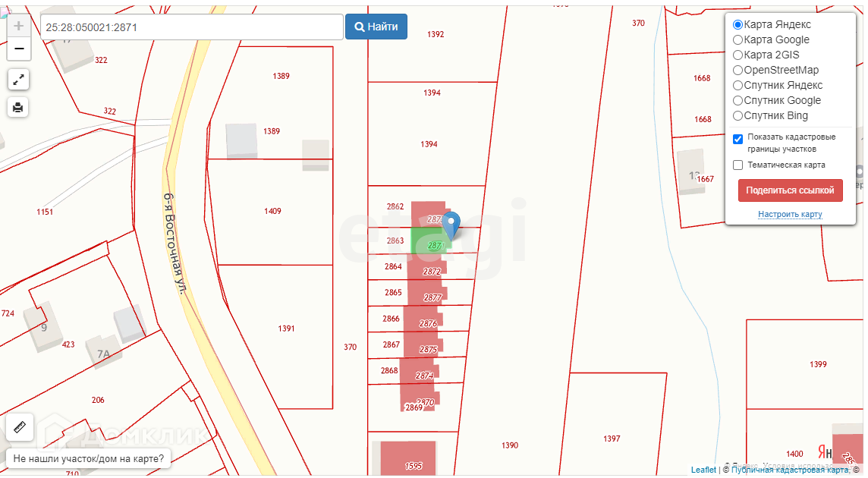Screen dimensions: 868x478
Task: Click parcel label 206
Action: click(98, 400)
